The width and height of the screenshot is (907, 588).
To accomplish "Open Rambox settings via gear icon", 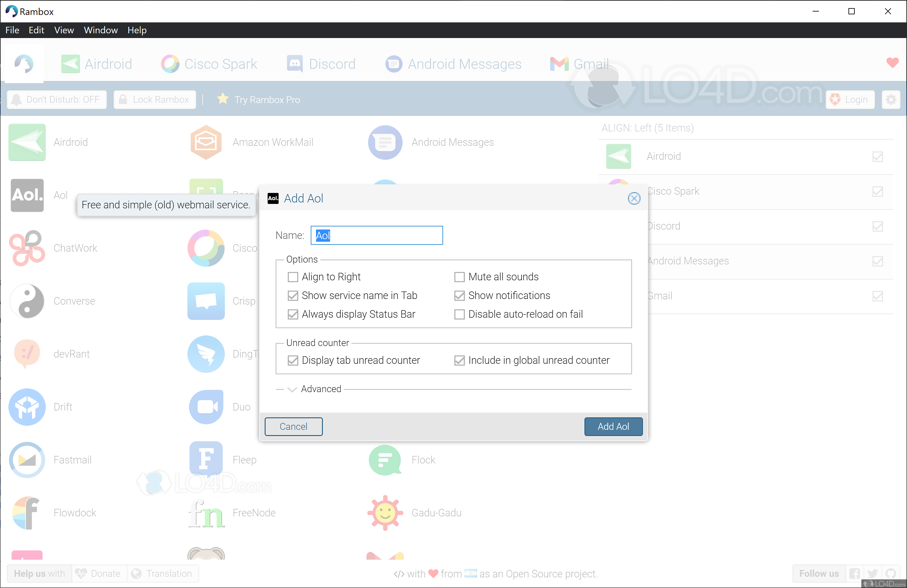I will tap(891, 99).
